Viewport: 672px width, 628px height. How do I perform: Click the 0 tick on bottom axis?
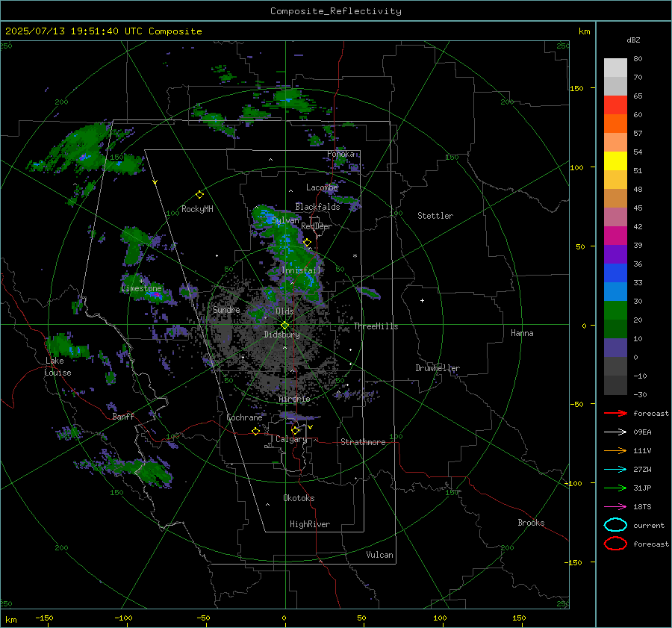(x=284, y=618)
